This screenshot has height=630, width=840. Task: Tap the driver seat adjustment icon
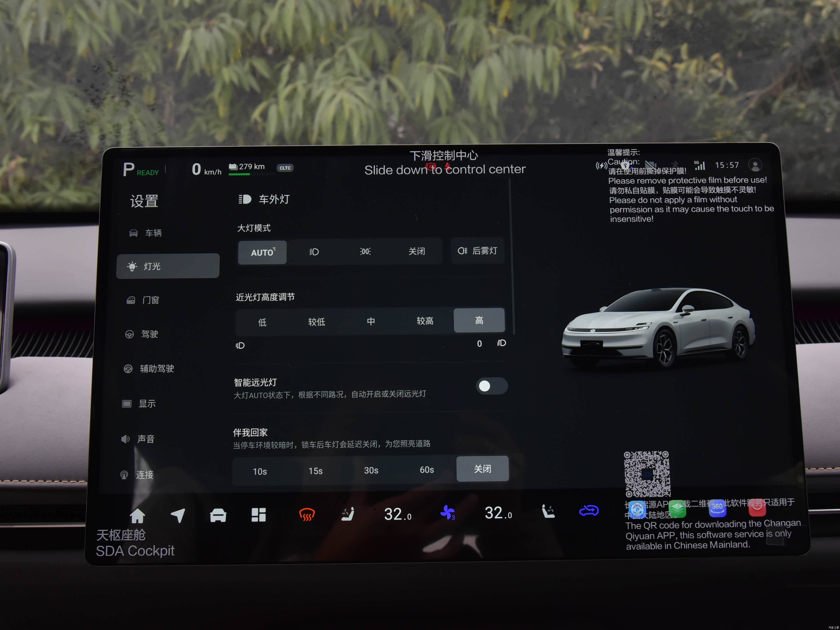coord(347,514)
